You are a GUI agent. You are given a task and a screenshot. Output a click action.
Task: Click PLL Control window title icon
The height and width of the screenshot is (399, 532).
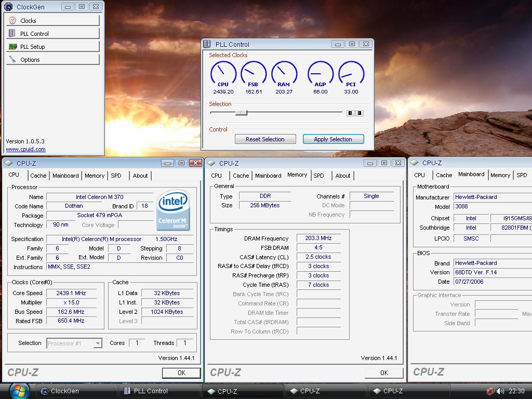[x=207, y=44]
